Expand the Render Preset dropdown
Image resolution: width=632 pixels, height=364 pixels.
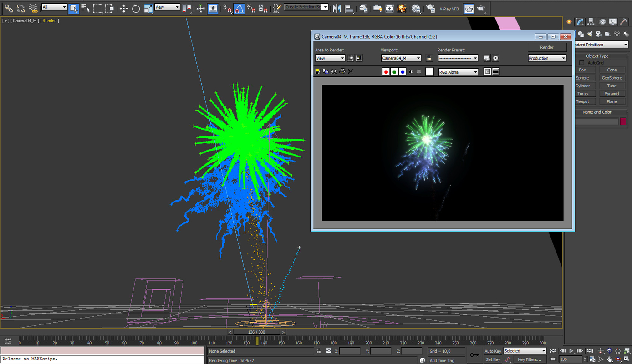(x=458, y=58)
